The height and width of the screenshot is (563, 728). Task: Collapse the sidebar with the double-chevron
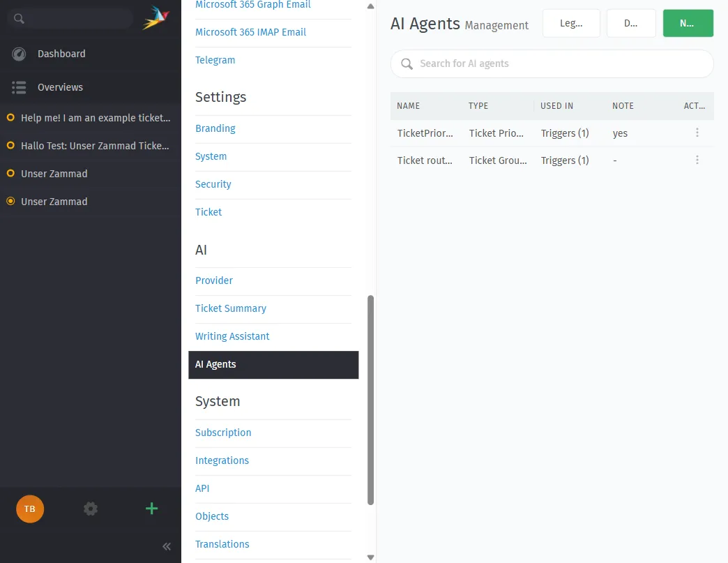(167, 546)
